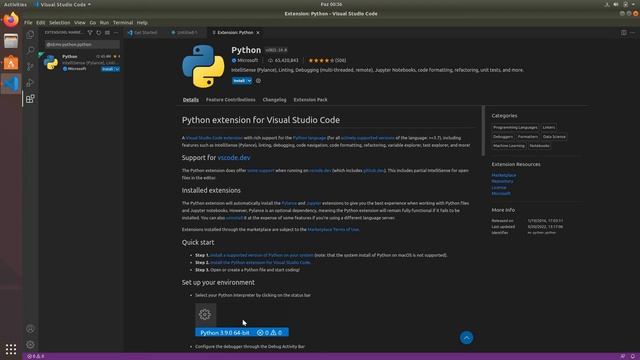Open Ubuntu Software from the dock

(x=11, y=62)
